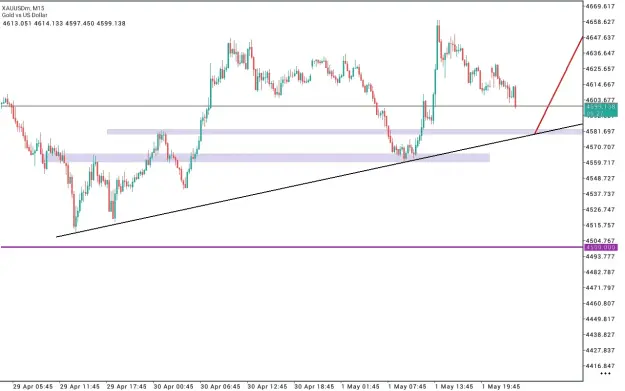Click price axis label 4614.667
This screenshot has height=391, width=625.
point(601,84)
